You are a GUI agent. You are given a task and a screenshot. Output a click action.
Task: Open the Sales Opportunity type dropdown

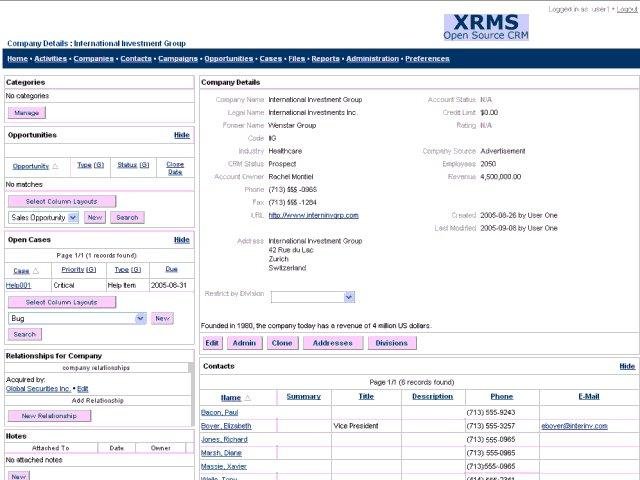[73, 218]
